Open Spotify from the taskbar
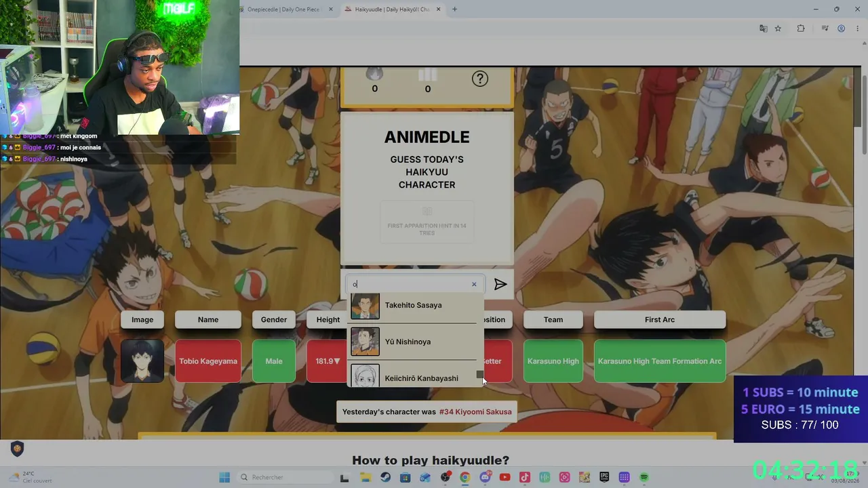Viewport: 868px width, 488px height. point(644,477)
